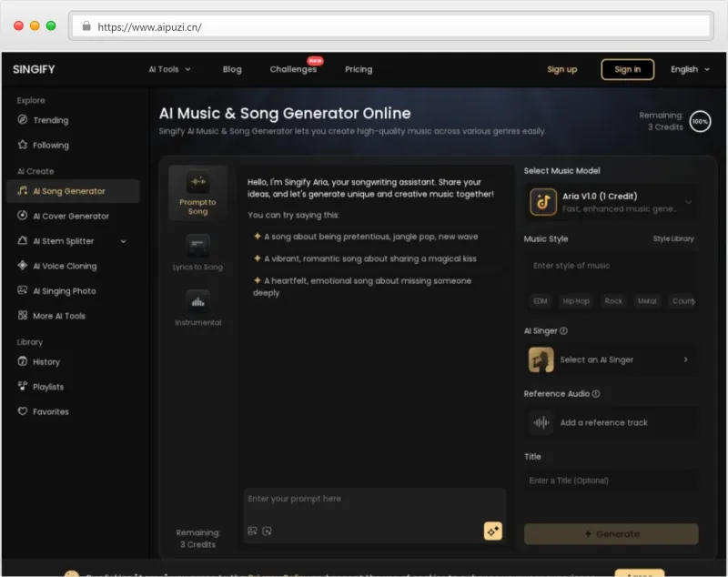Select the Hip Hop style tag
This screenshot has width=728, height=577.
coord(576,301)
